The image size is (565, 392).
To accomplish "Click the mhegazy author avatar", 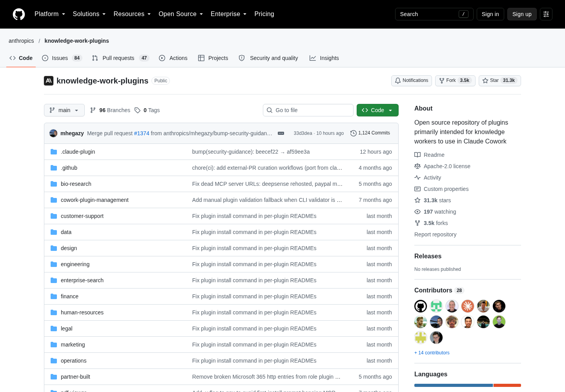I will click(x=53, y=133).
